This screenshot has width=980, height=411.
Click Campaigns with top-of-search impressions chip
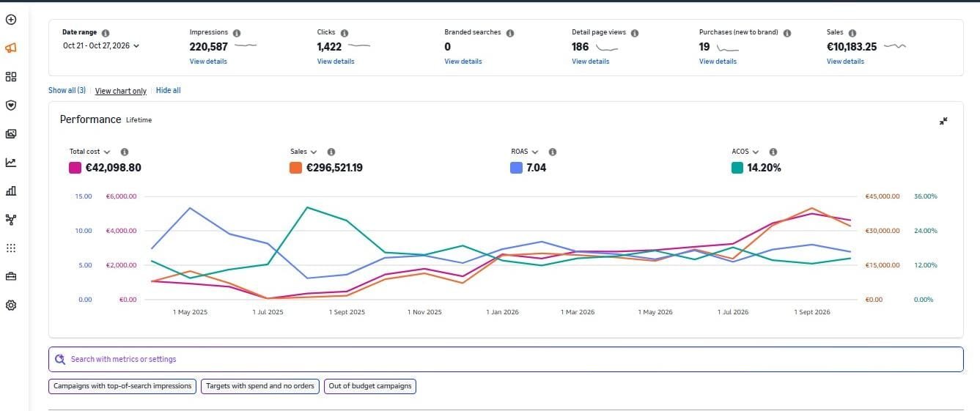123,386
